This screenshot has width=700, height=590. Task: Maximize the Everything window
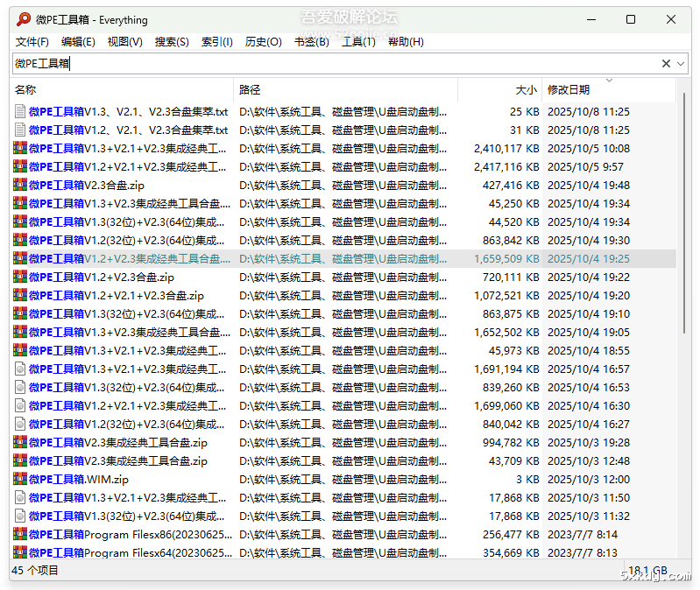[631, 19]
